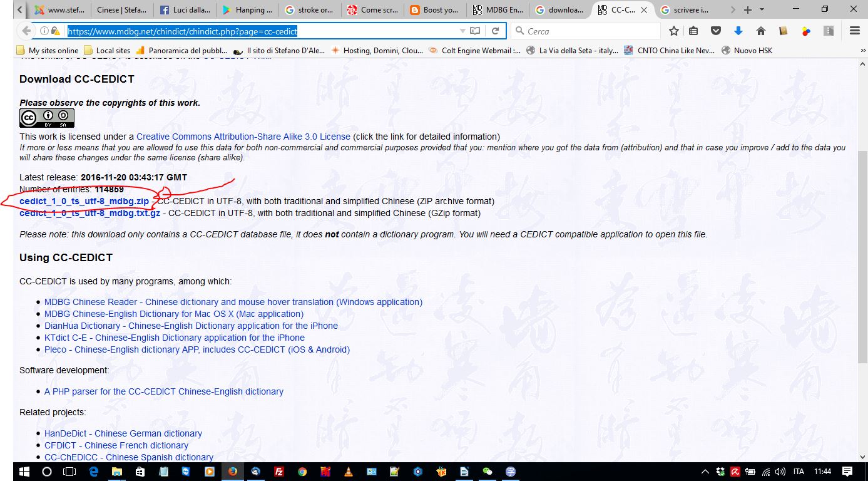Open VLC media player from the taskbar
Viewport: 868px width, 481px height.
[349, 472]
